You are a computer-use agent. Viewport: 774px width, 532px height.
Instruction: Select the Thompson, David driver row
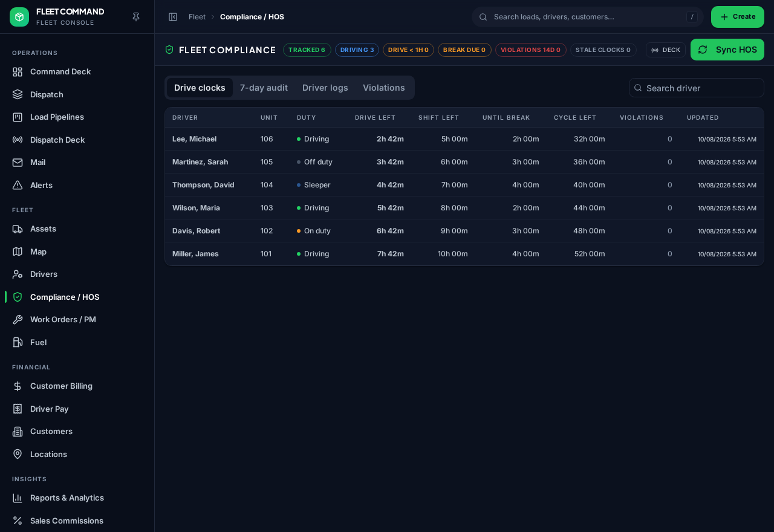[464, 185]
